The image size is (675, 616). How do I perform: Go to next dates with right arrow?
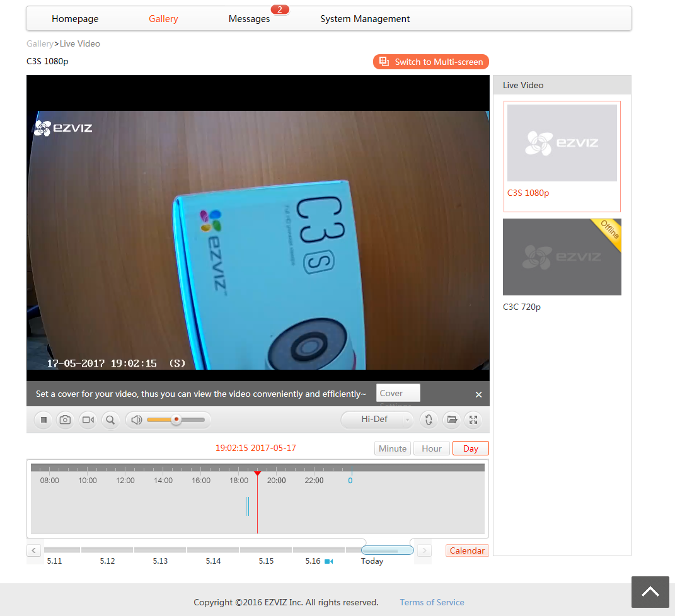pyautogui.click(x=424, y=550)
